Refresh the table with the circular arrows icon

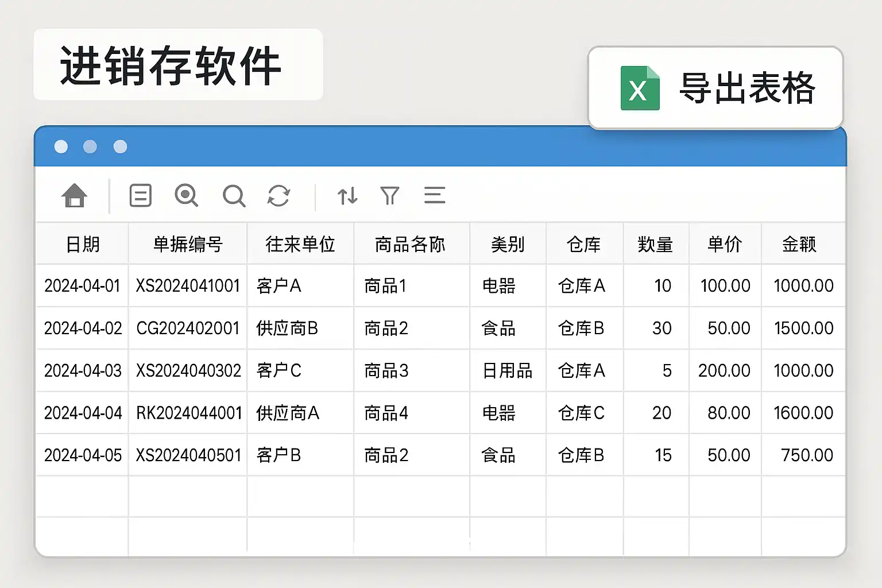[278, 196]
